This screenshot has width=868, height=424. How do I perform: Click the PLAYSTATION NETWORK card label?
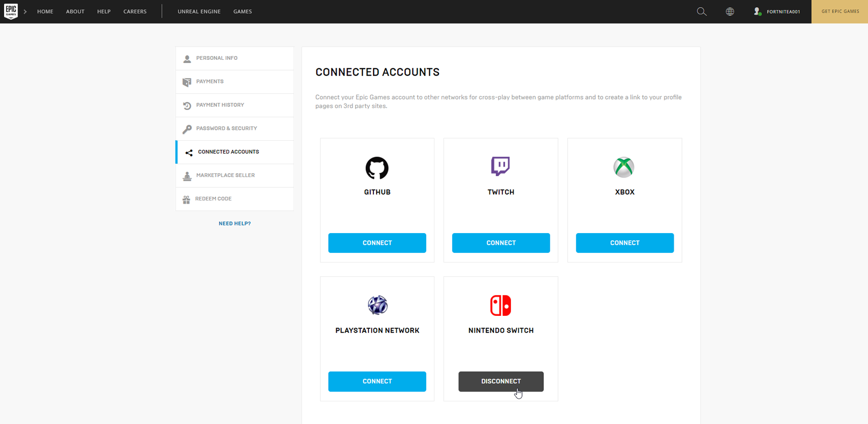point(377,331)
